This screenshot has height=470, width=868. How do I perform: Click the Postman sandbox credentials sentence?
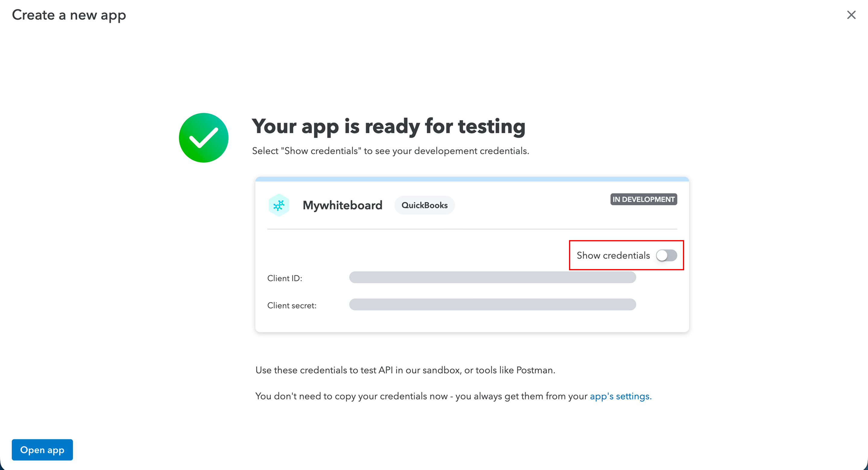[x=405, y=370]
